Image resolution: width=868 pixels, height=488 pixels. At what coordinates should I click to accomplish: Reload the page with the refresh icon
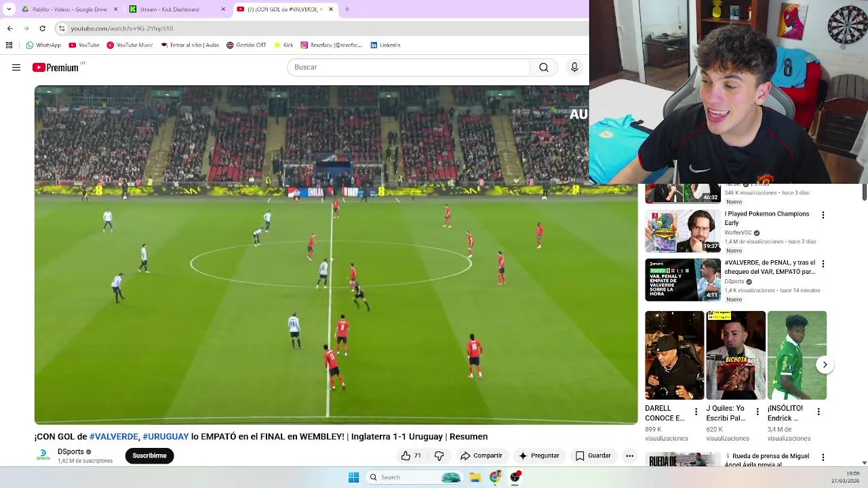42,28
